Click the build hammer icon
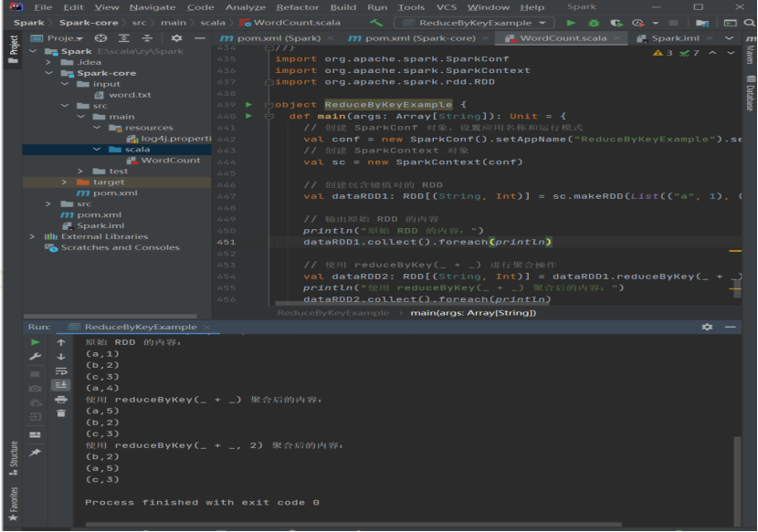 click(x=376, y=22)
